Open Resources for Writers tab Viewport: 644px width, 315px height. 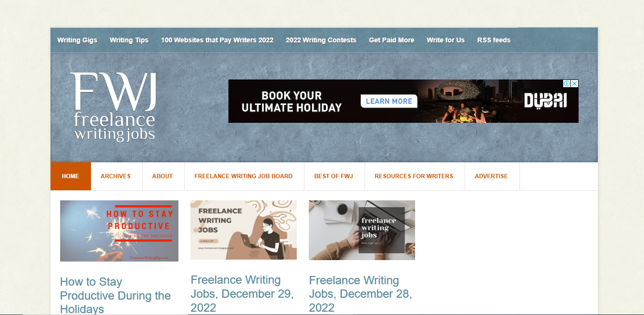tap(414, 176)
